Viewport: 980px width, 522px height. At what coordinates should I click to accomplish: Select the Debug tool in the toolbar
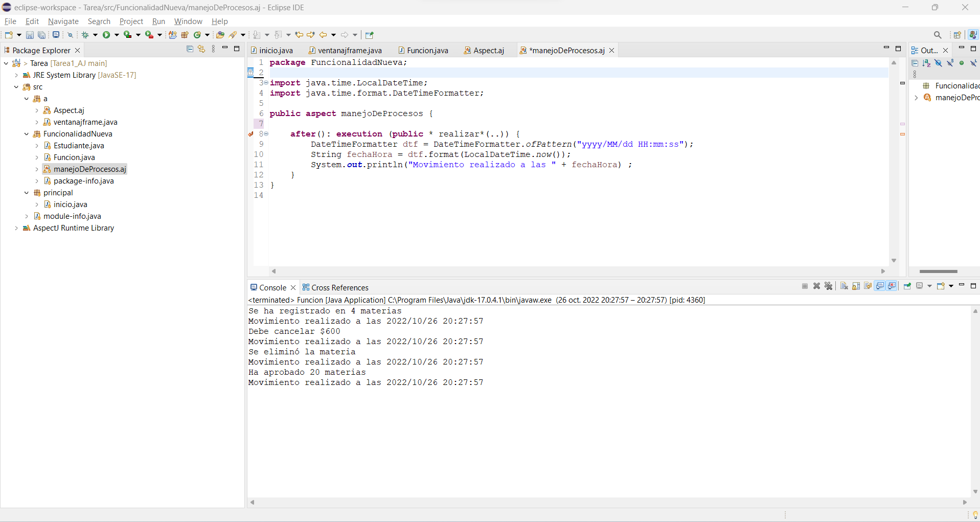tap(86, 35)
